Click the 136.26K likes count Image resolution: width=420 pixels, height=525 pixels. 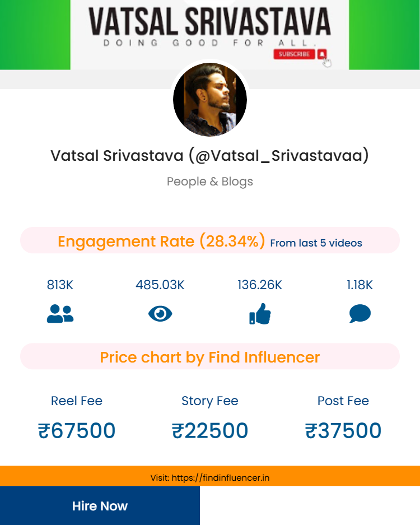(260, 285)
